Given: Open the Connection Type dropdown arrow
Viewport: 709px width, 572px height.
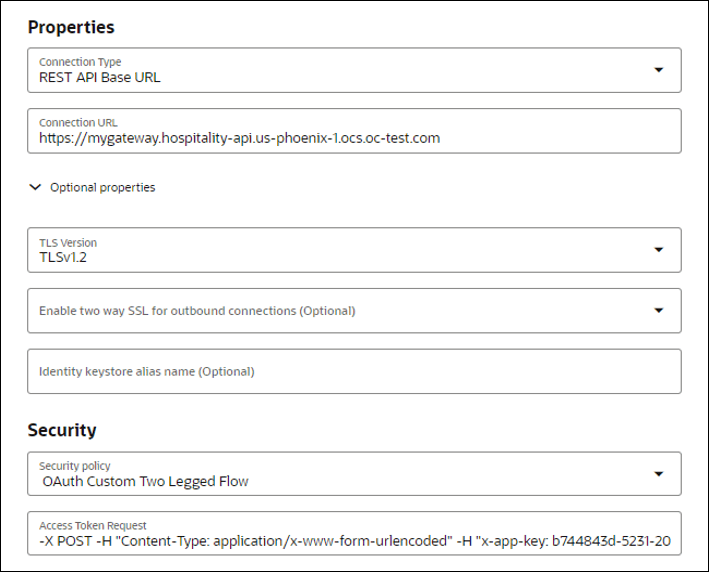Looking at the screenshot, I should click(x=659, y=70).
